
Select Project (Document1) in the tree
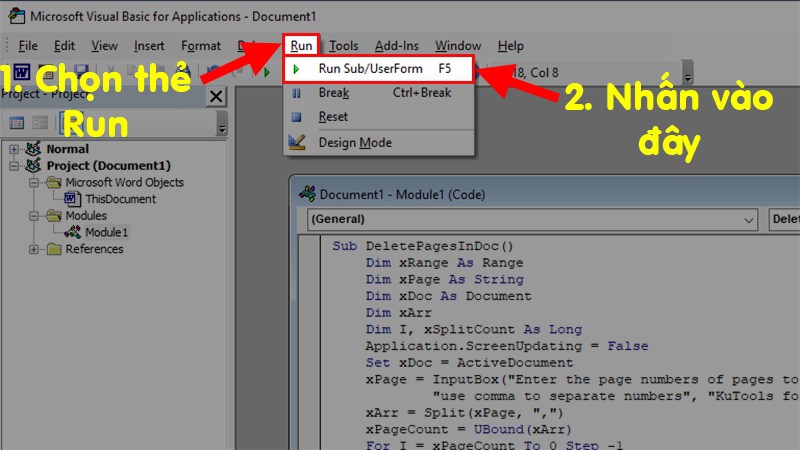pos(108,166)
